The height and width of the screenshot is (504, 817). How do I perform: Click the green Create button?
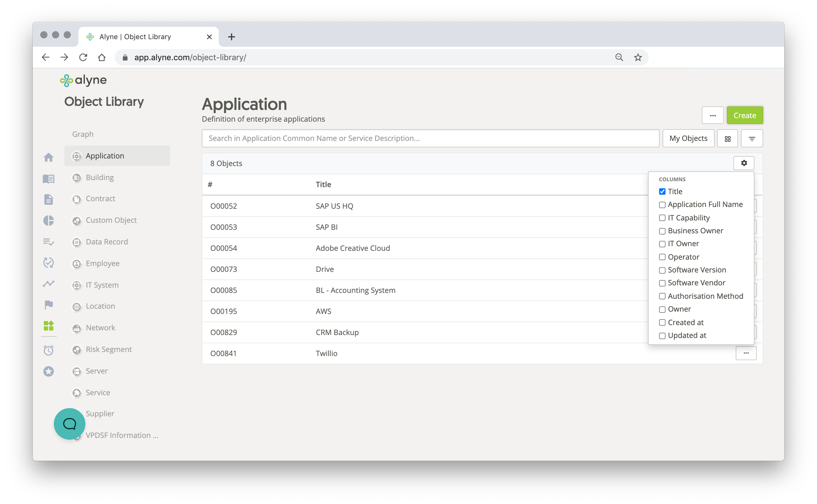(744, 116)
